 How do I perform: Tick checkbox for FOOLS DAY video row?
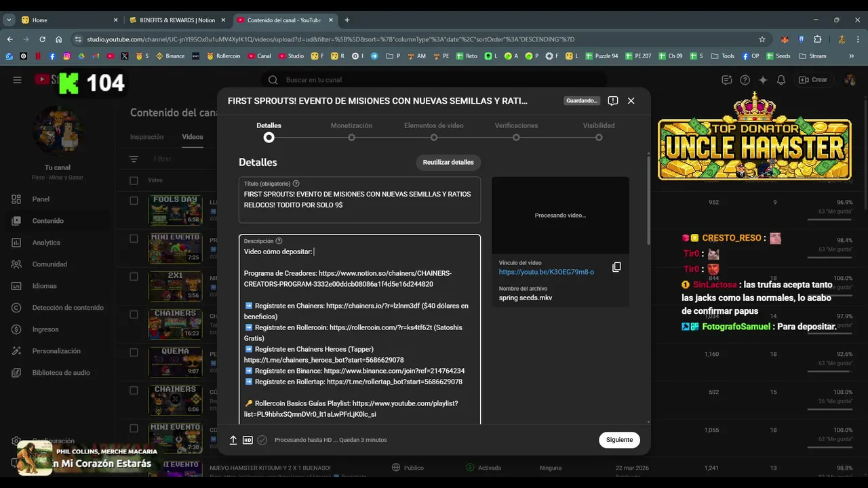tap(134, 201)
